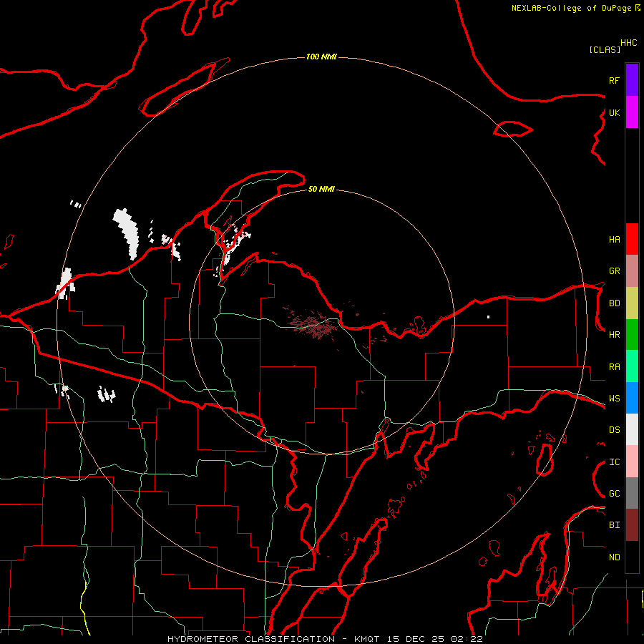Click the BI legend label

(615, 525)
